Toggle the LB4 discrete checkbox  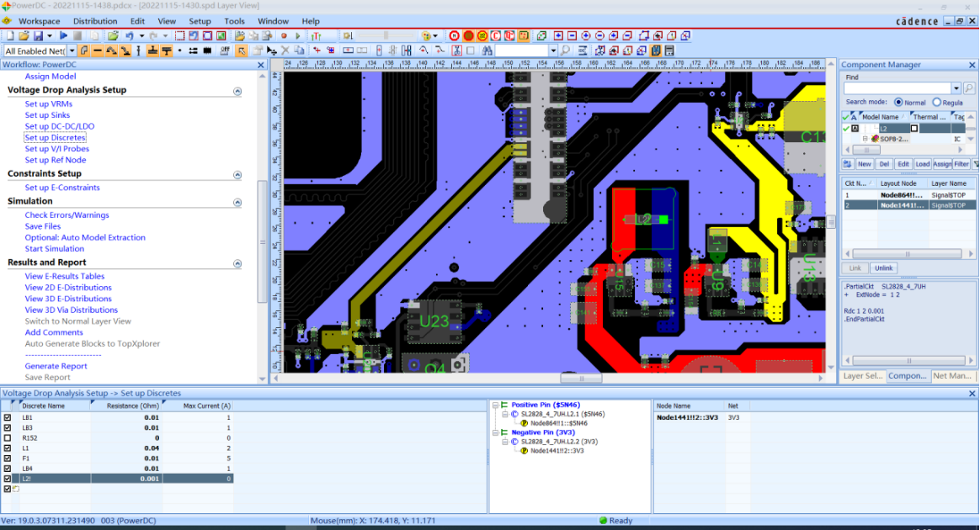(x=8, y=469)
